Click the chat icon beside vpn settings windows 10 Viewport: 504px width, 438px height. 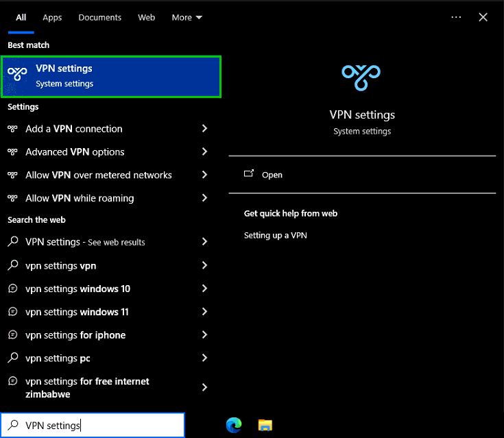pyautogui.click(x=12, y=289)
